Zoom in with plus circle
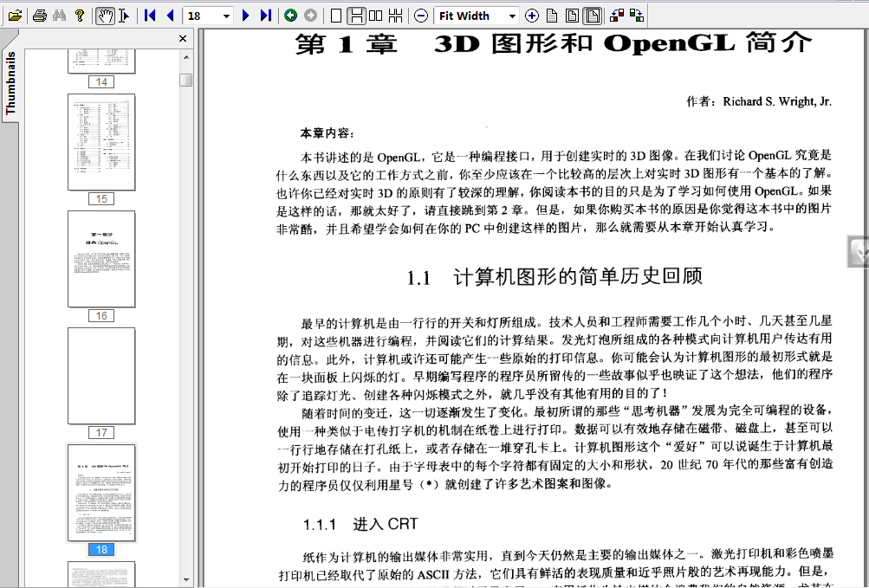 pyautogui.click(x=531, y=16)
